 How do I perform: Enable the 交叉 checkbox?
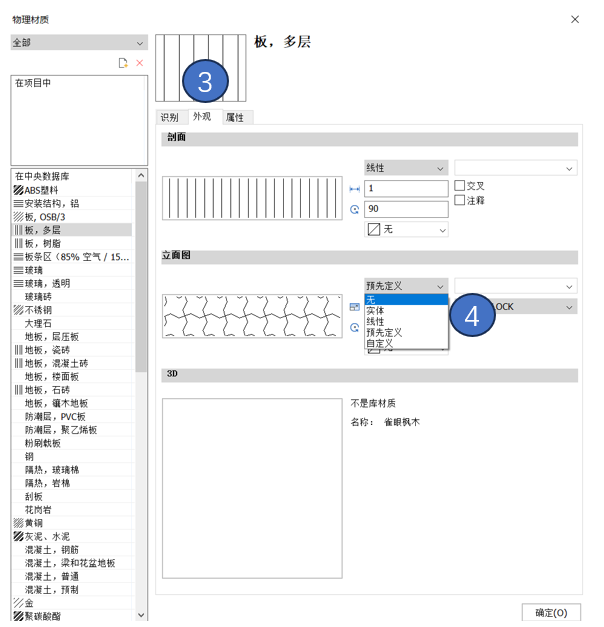[x=460, y=185]
